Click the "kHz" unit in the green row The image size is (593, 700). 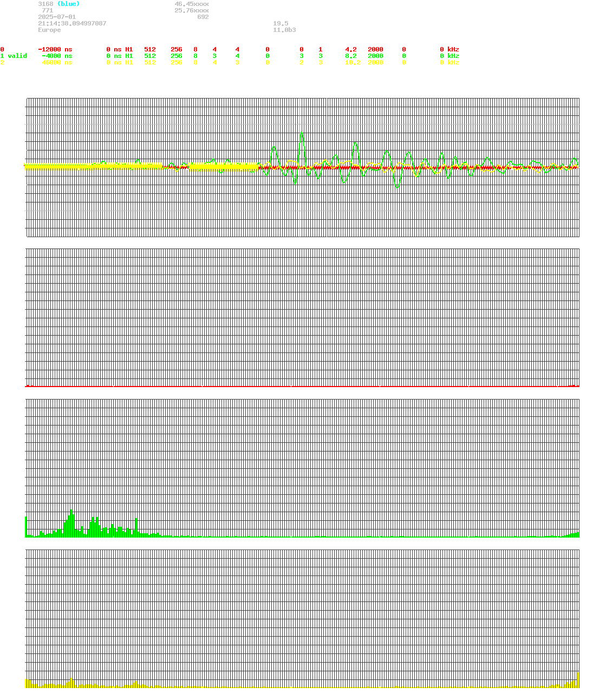click(x=453, y=56)
